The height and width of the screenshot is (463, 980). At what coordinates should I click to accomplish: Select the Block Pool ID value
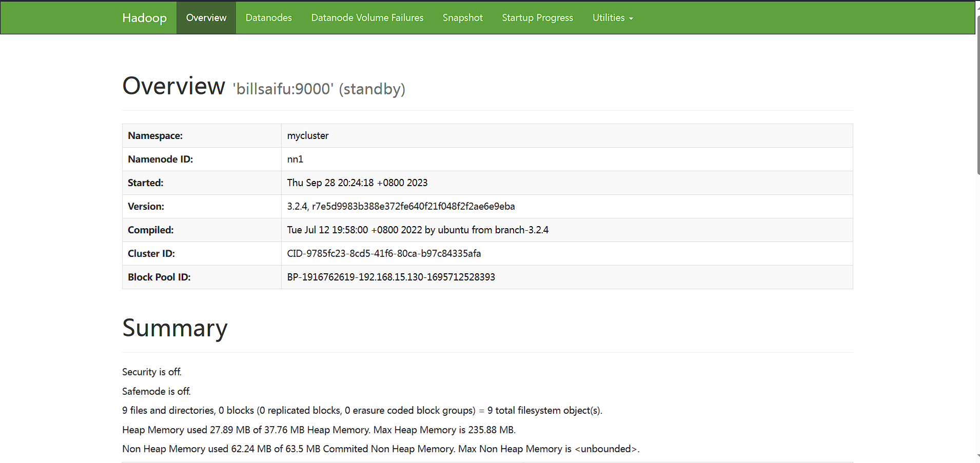(x=391, y=277)
